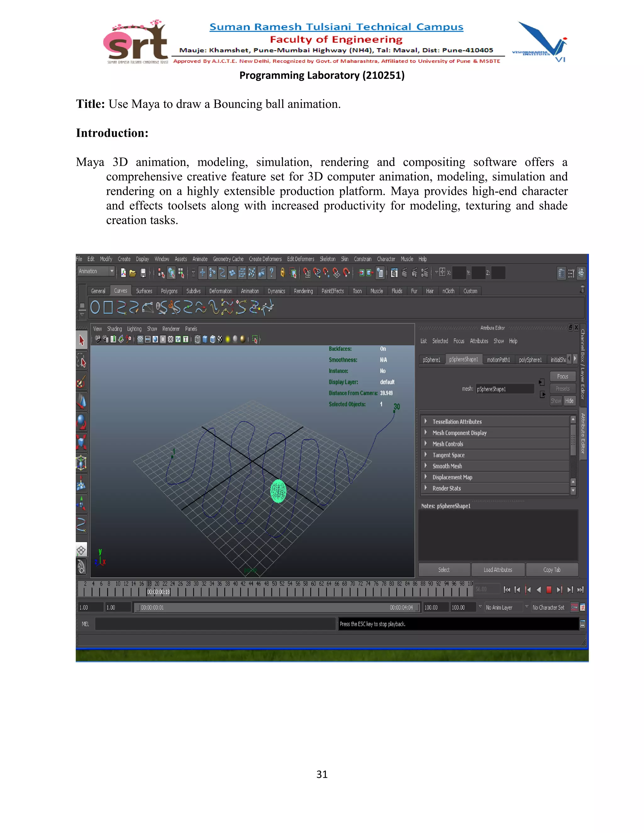
Task: Open the Animate menu
Action: pos(200,259)
